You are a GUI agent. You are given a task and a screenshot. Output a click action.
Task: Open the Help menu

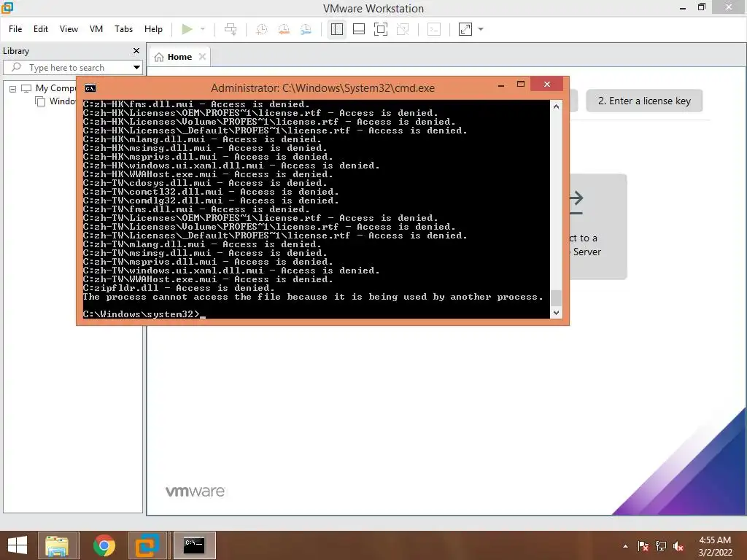click(x=153, y=29)
